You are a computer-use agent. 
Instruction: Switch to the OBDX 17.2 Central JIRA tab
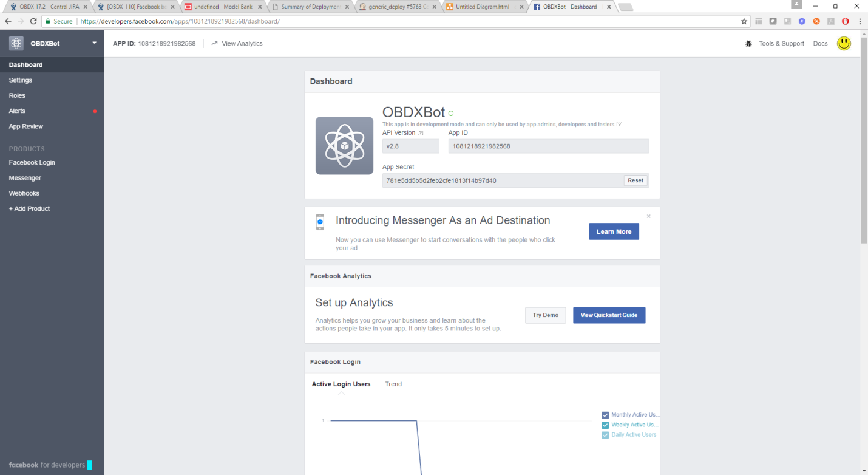click(x=49, y=7)
